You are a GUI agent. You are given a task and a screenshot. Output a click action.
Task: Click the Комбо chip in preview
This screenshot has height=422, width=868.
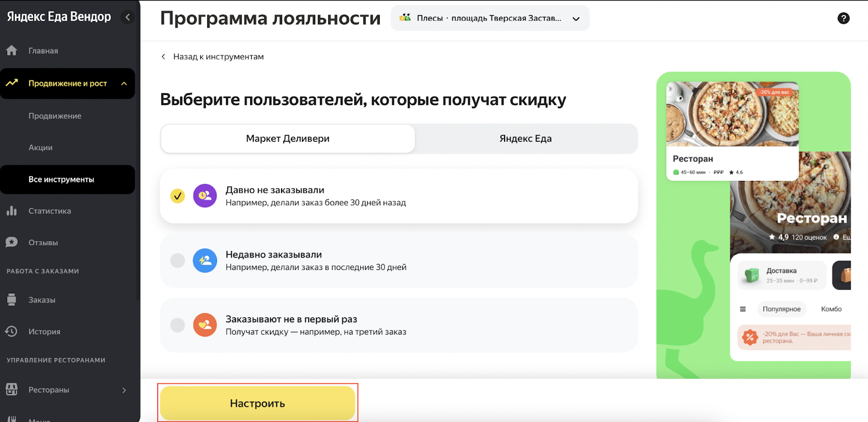pos(831,309)
